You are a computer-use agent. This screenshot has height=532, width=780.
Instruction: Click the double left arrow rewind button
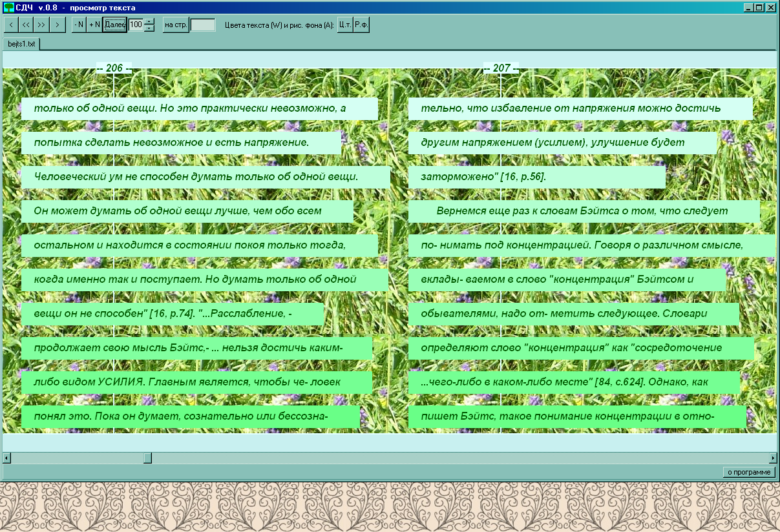pos(26,25)
